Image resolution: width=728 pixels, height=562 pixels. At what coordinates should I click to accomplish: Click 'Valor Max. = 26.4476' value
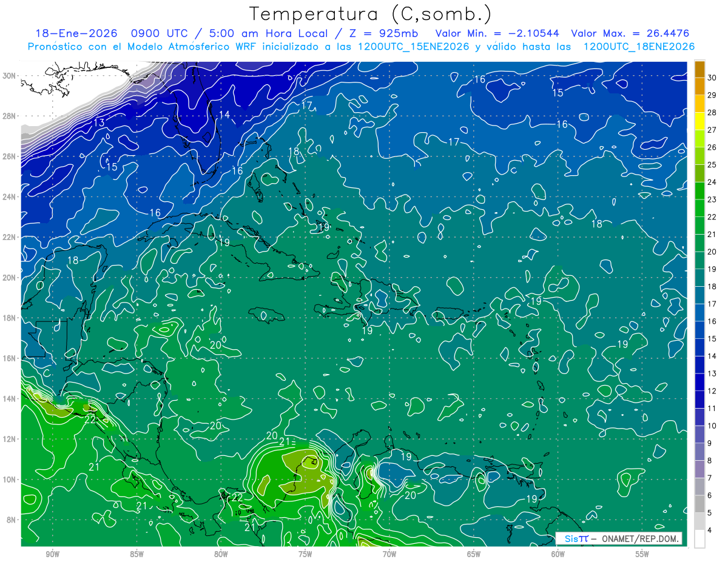pos(630,33)
